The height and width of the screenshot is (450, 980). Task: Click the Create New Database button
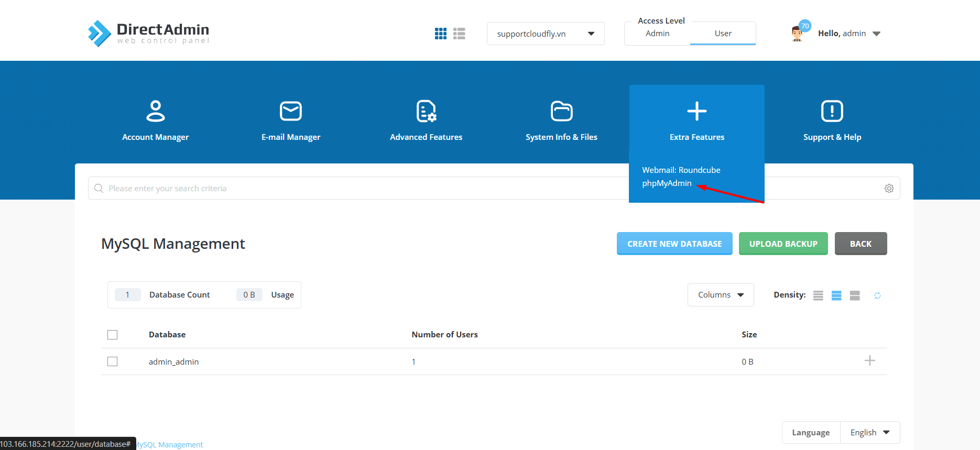[x=674, y=244]
